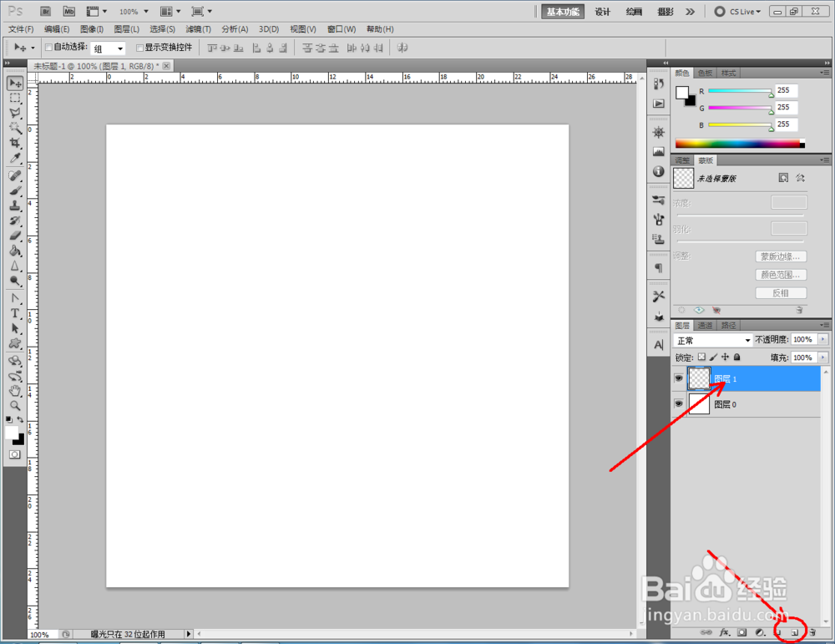Select the Crop tool
This screenshot has height=644, width=835.
pyautogui.click(x=15, y=143)
